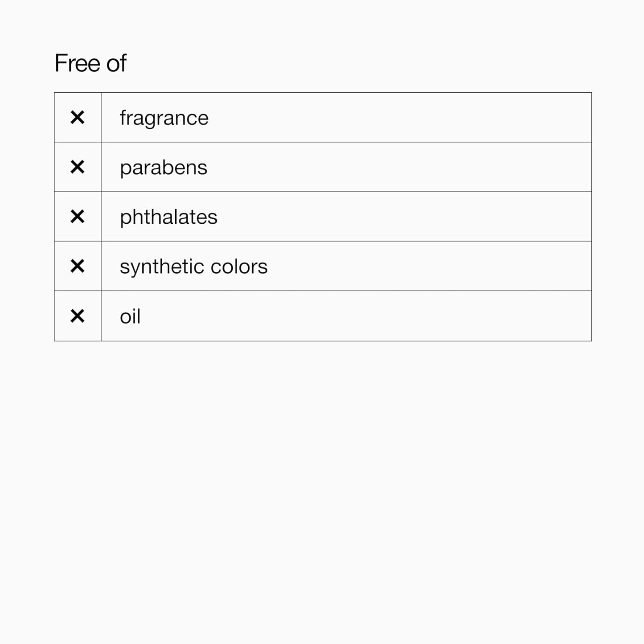Select the X icon next to phthalates
The image size is (644, 644).
(78, 217)
